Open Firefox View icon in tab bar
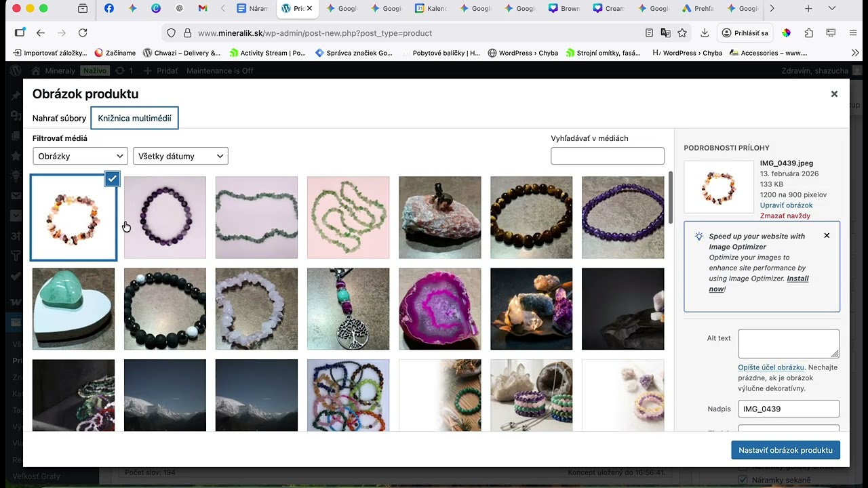868x488 pixels. click(x=83, y=9)
